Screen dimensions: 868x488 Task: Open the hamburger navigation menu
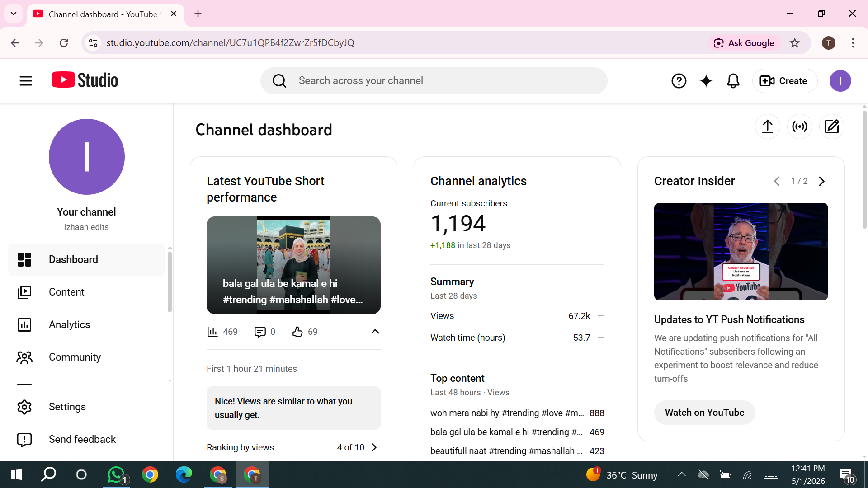point(26,81)
